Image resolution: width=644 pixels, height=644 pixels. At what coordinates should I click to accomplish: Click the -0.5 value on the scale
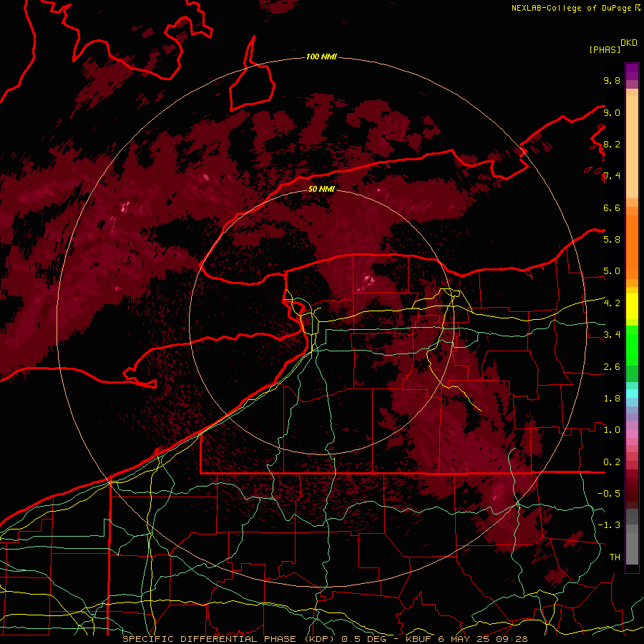coord(609,493)
